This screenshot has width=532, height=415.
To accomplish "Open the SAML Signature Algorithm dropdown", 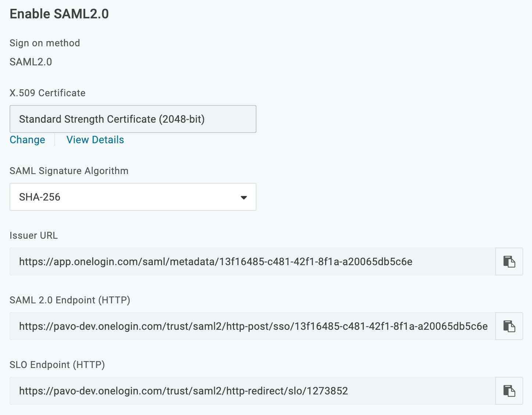I will (133, 197).
